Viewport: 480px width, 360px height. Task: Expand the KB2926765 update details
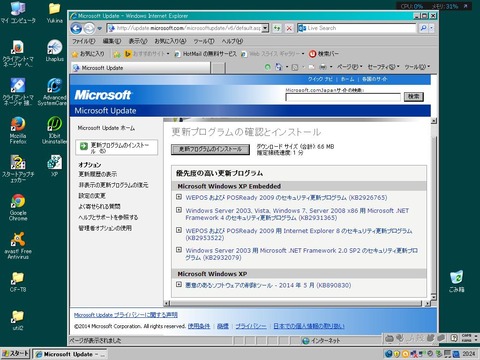point(179,197)
